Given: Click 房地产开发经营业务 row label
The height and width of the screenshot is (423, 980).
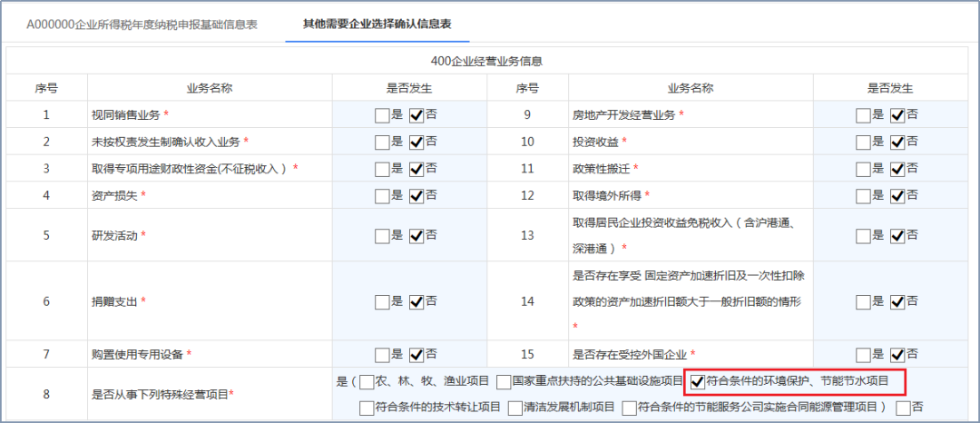Looking at the screenshot, I should tap(624, 115).
